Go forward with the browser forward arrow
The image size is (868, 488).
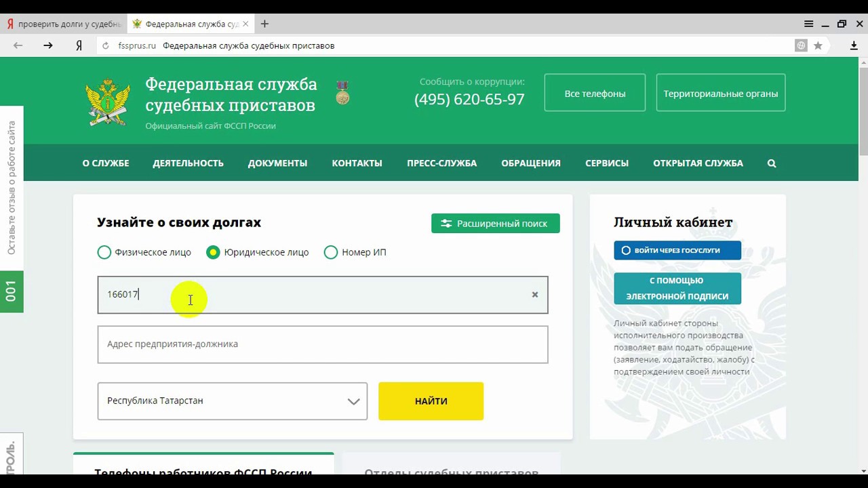coord(47,45)
